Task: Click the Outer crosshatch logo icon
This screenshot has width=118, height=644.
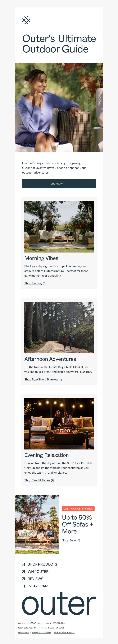Action: (x=26, y=20)
